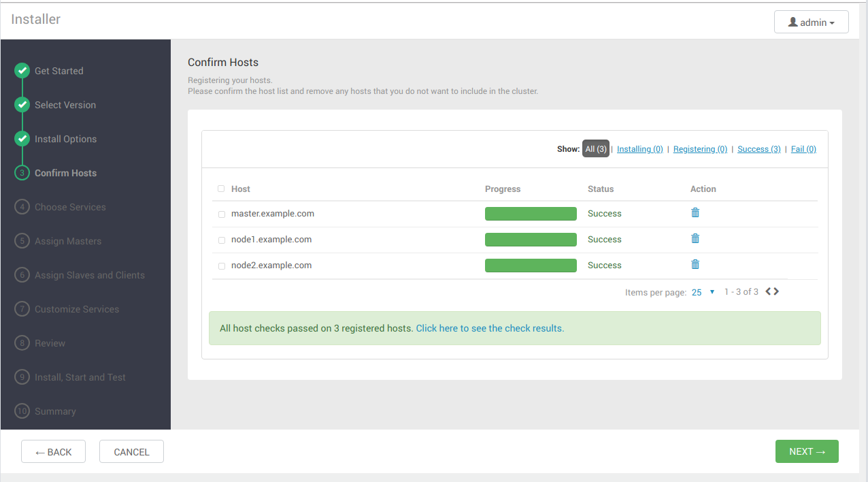This screenshot has height=482, width=868.
Task: Click the BACK button
Action: click(53, 452)
